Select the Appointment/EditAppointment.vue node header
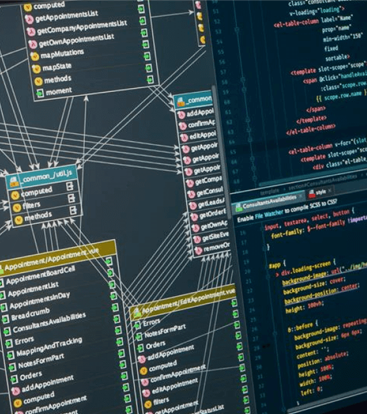The image size is (367, 414). 183,302
